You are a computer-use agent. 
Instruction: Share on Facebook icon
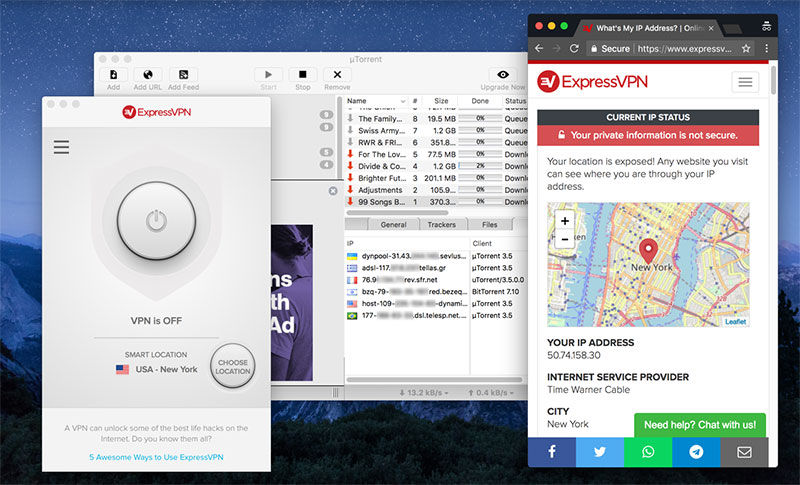click(x=552, y=452)
